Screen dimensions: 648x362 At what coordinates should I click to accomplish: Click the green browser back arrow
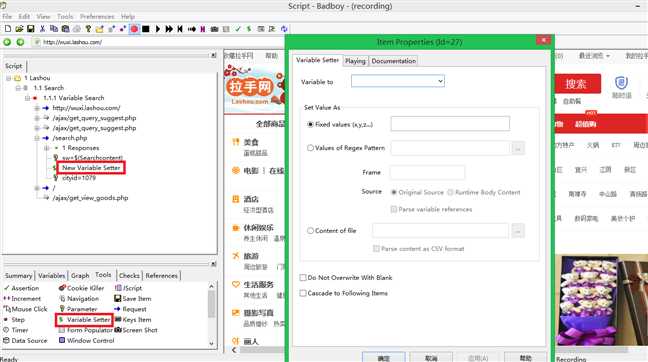click(7, 42)
